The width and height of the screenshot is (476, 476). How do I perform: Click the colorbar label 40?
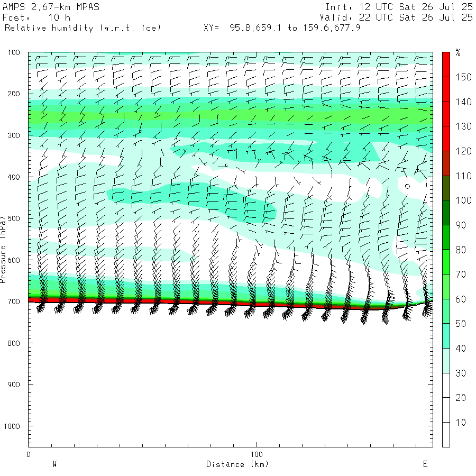(x=461, y=348)
